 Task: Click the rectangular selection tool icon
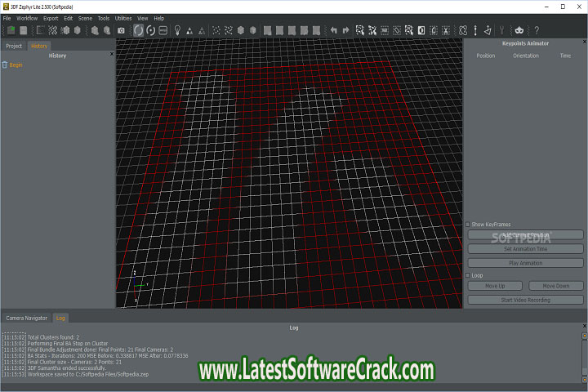click(385, 30)
